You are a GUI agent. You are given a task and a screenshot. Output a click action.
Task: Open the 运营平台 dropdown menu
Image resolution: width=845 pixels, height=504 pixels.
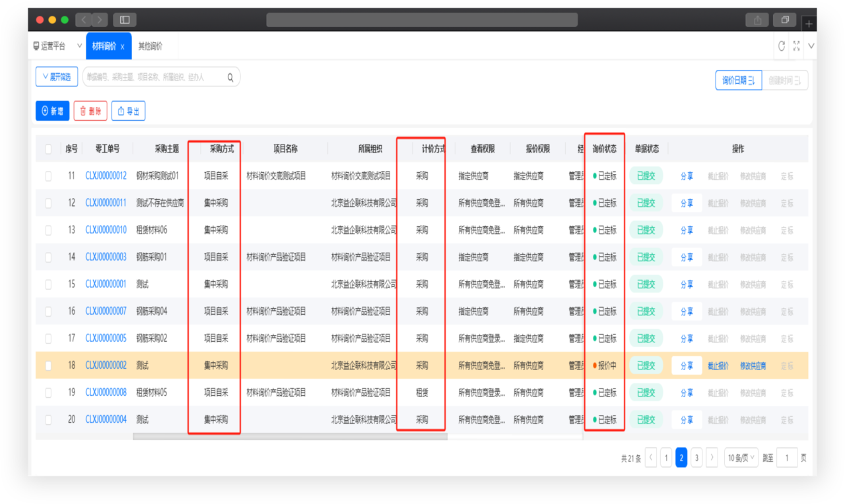pyautogui.click(x=57, y=46)
